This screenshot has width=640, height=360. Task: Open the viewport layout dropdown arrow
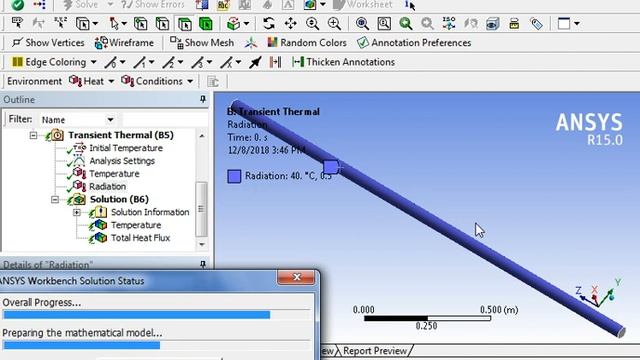(x=577, y=24)
